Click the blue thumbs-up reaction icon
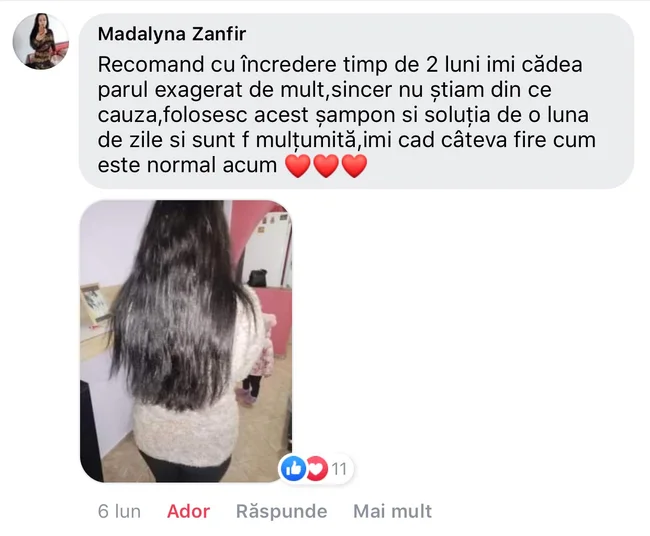 (x=293, y=468)
